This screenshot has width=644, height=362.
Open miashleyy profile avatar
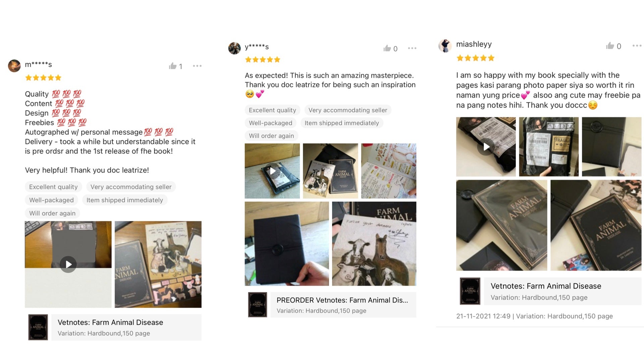coord(445,46)
